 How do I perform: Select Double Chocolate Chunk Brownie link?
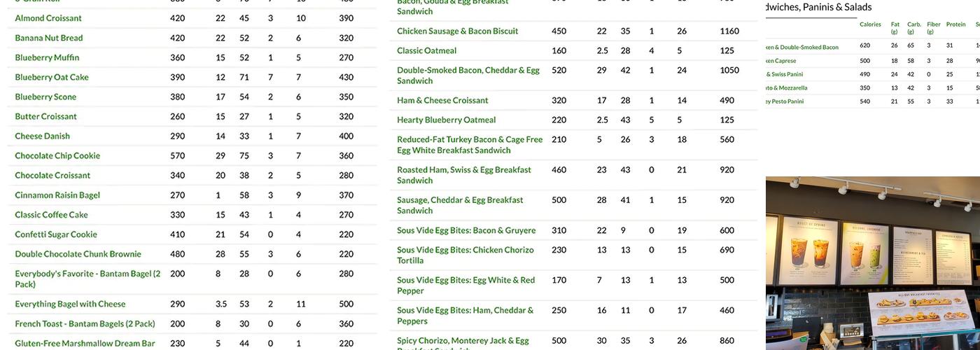coord(78,254)
